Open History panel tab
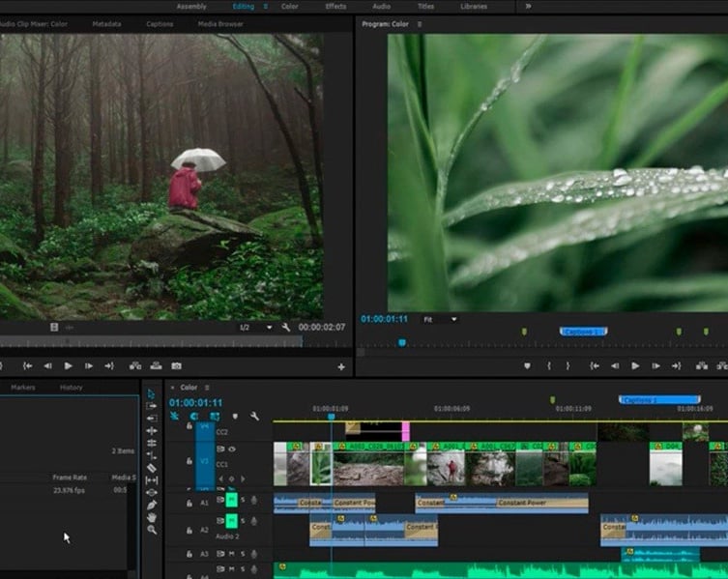The image size is (728, 579). [71, 388]
